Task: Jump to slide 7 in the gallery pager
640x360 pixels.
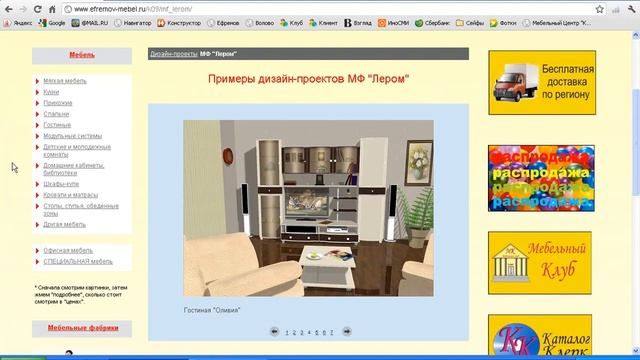Action: [331, 333]
